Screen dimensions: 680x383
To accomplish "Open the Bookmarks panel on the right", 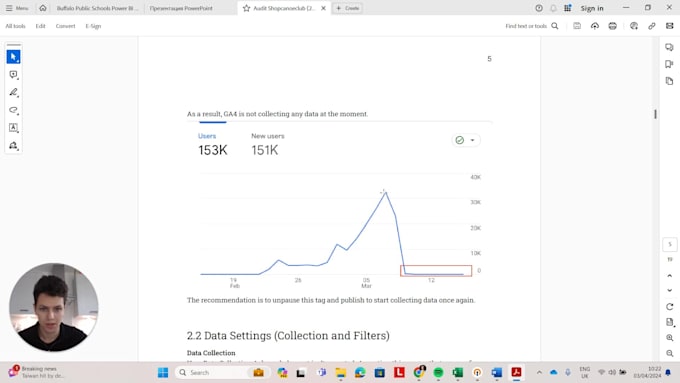I will click(669, 64).
